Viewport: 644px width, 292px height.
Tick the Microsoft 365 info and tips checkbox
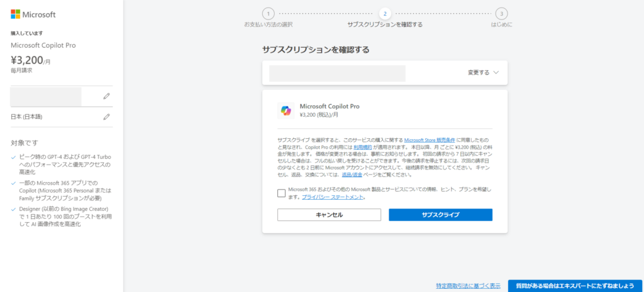pos(281,193)
